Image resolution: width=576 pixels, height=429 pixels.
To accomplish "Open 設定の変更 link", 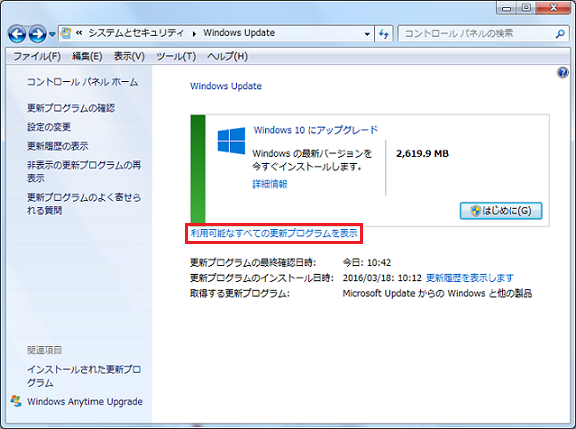I will click(49, 127).
